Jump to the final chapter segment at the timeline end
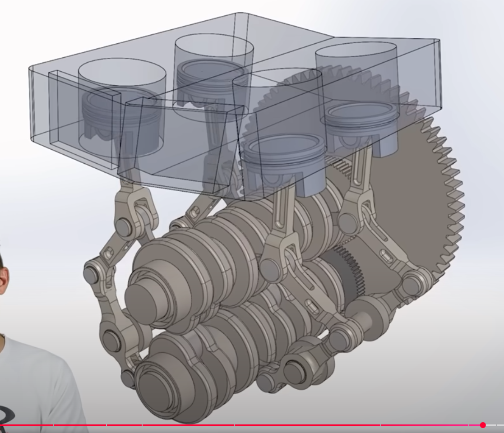Image resolution: width=504 pixels, height=433 pixels. (x=500, y=425)
